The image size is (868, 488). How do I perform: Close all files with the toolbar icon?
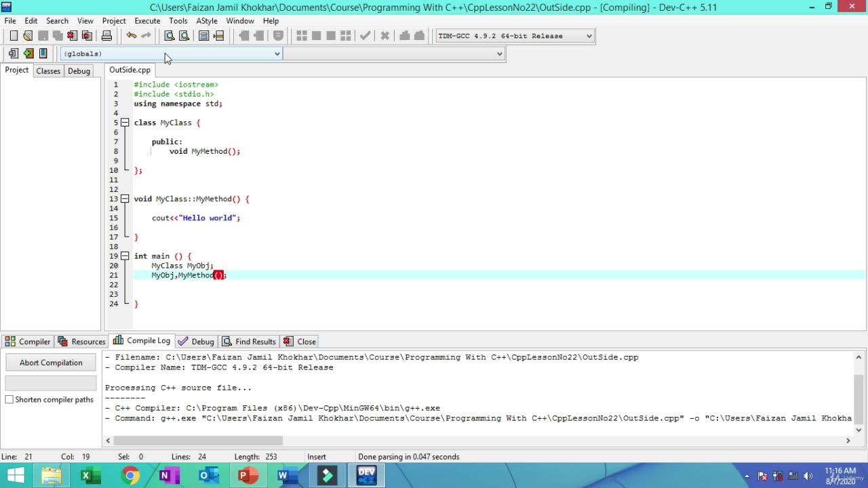(x=87, y=36)
